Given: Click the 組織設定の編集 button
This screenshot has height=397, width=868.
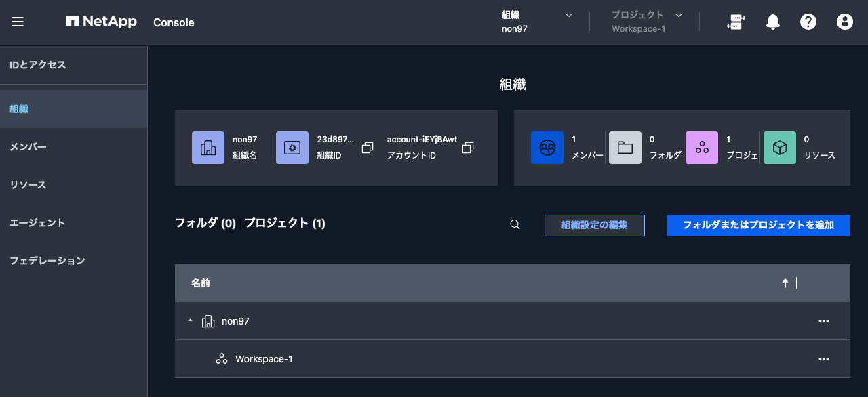Looking at the screenshot, I should tap(595, 226).
